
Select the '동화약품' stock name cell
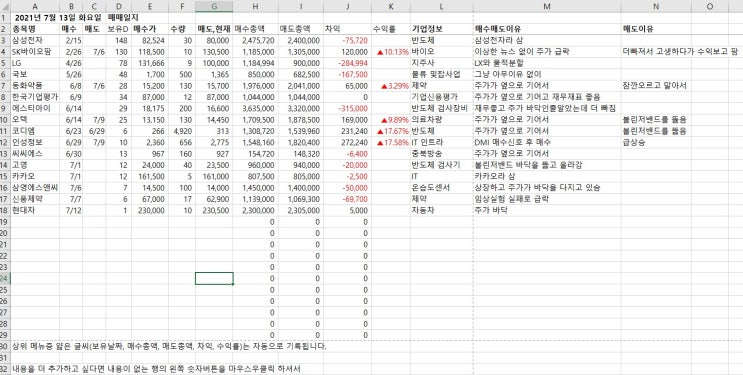tap(35, 86)
